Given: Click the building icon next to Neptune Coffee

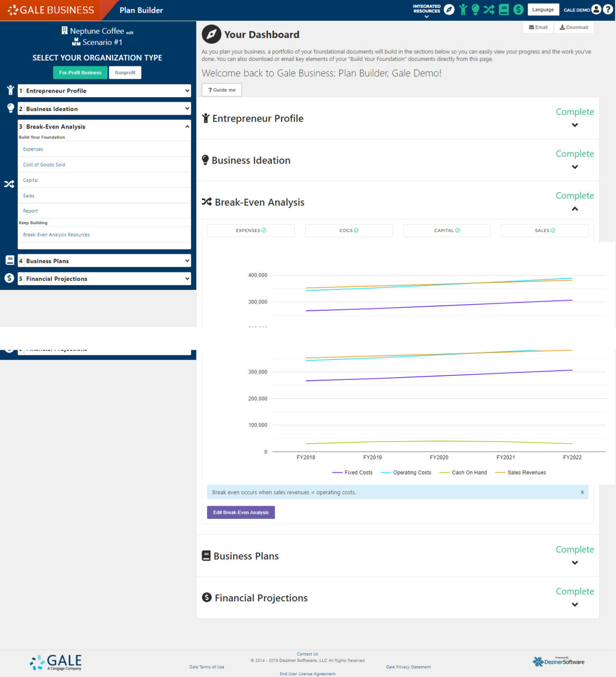Looking at the screenshot, I should [x=65, y=31].
